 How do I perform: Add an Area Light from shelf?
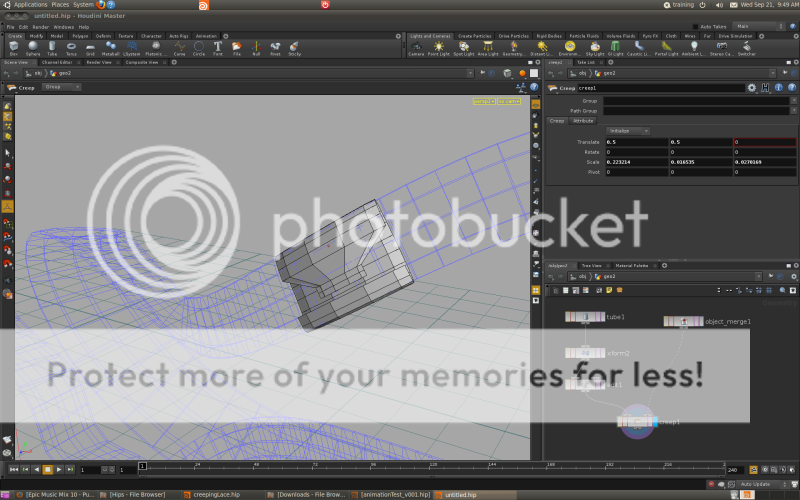tap(488, 48)
